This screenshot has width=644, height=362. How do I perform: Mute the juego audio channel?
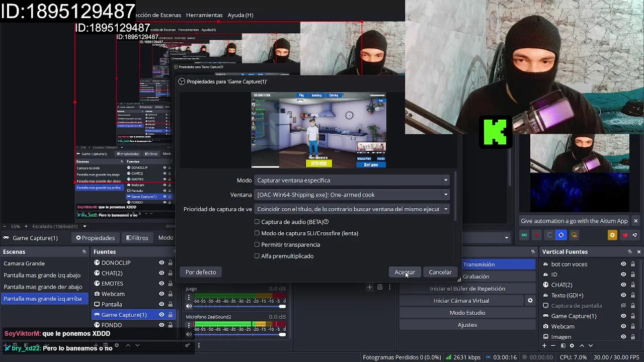pos(189,306)
